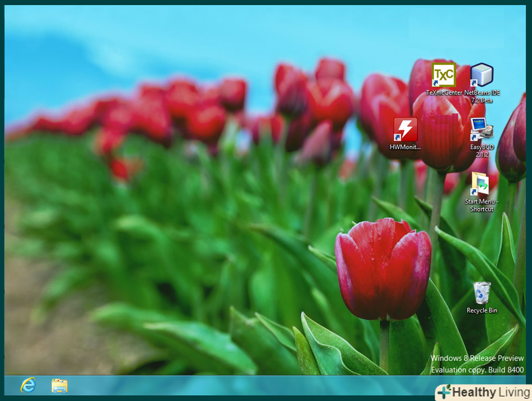532x401 pixels.
Task: Open File Explorer from the taskbar
Action: pos(59,386)
